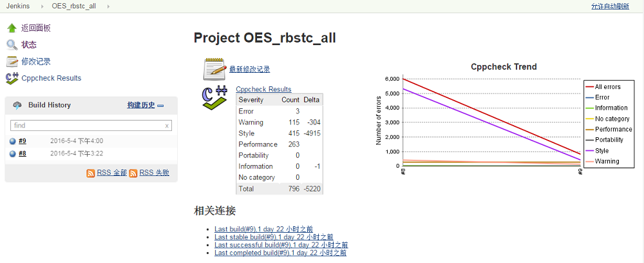Click the Cppcheck icon in the sidebar
The image size is (644, 263).
12,78
